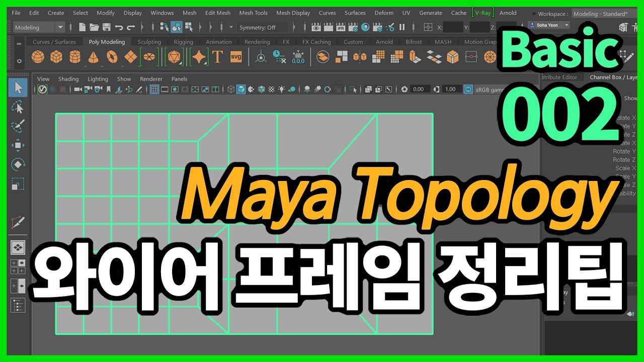The image size is (644, 362).
Task: Create a polygon cylinder from the shelf
Action: click(75, 57)
